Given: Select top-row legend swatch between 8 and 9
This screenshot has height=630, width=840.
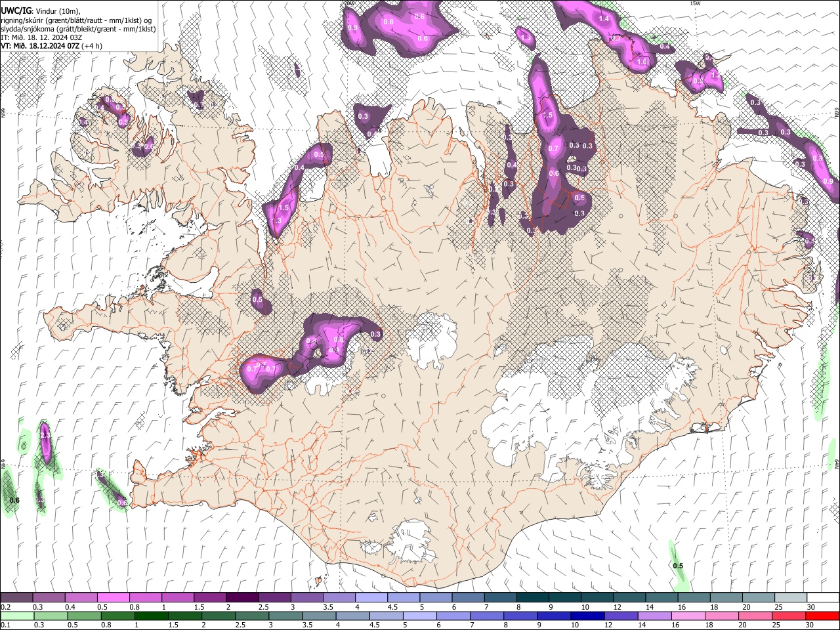Looking at the screenshot, I should [532, 597].
